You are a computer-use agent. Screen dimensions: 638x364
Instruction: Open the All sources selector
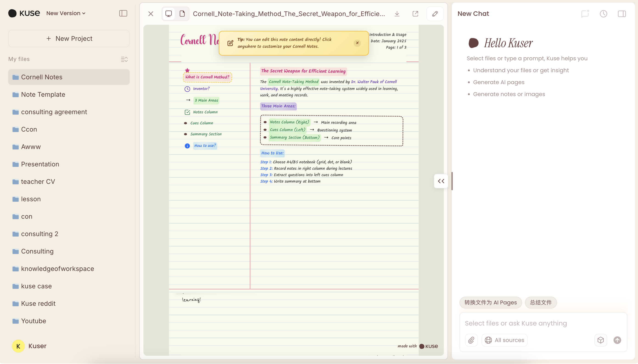[505, 340]
